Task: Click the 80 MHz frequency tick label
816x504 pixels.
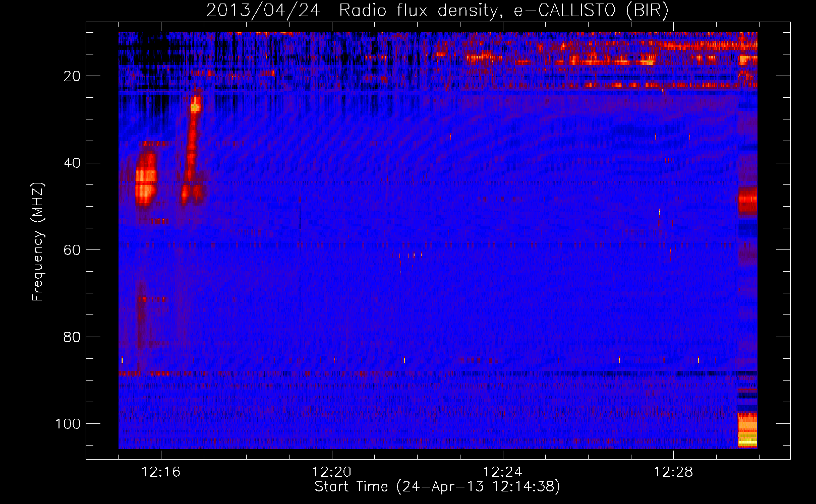Action: coord(72,337)
